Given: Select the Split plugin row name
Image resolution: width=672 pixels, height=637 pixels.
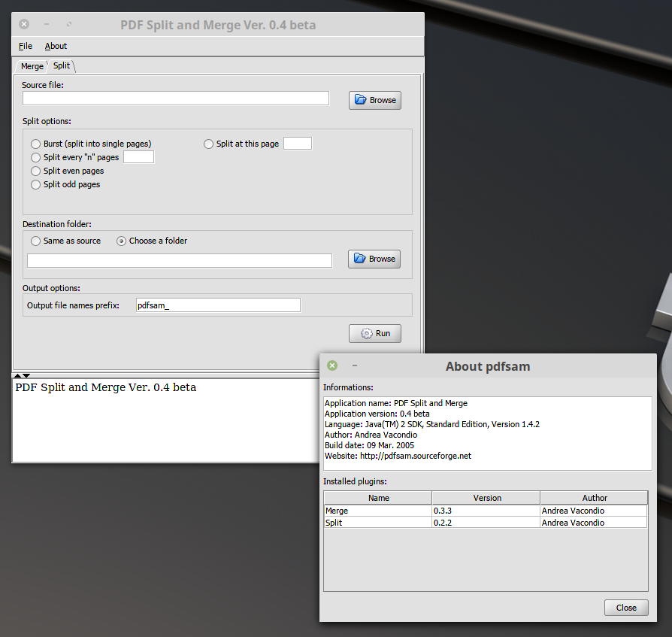Looking at the screenshot, I should click(x=378, y=523).
